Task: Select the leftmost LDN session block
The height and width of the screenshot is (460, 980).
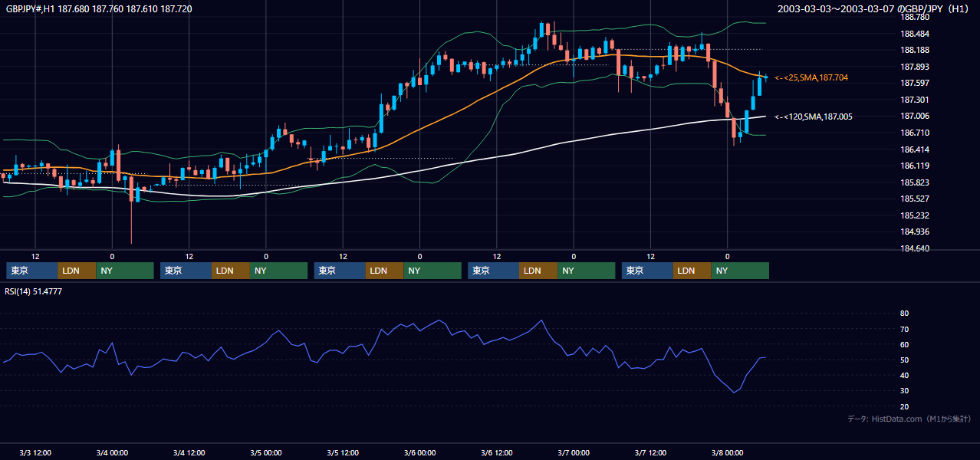Action: (x=77, y=271)
